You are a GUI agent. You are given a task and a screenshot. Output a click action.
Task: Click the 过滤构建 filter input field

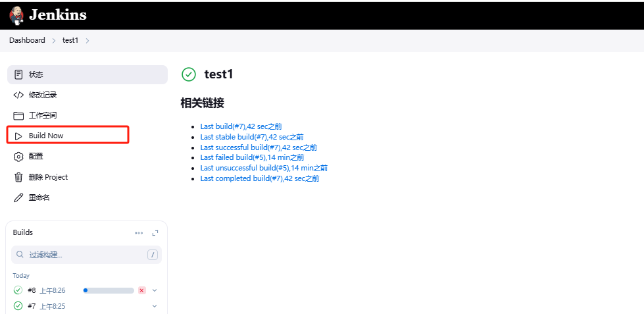86,255
